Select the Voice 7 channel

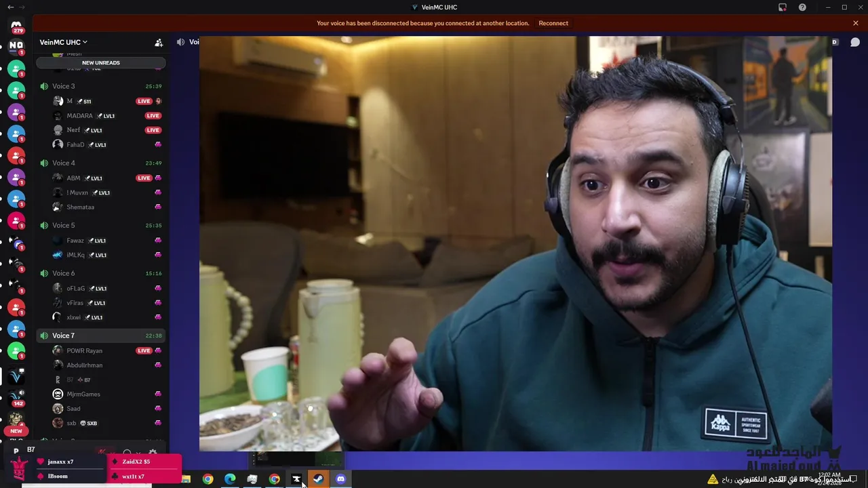[100, 335]
